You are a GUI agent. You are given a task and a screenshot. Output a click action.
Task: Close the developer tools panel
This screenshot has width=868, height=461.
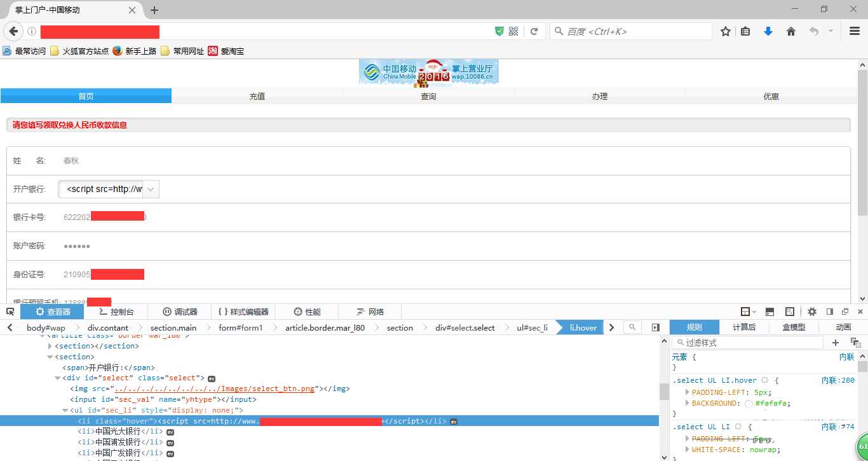point(860,312)
